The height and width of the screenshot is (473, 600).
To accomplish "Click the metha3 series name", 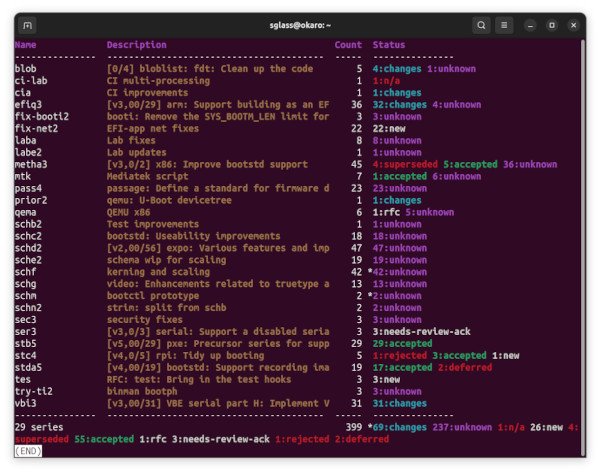I will [x=32, y=164].
